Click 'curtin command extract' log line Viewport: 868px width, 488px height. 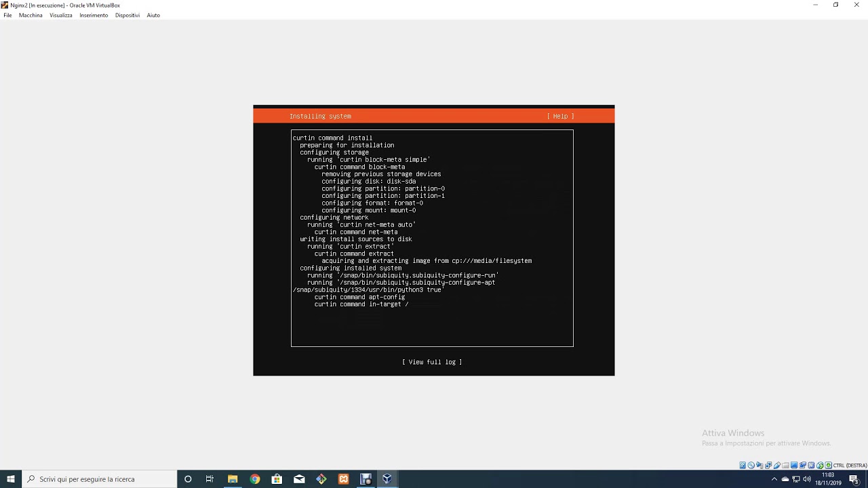pos(354,253)
